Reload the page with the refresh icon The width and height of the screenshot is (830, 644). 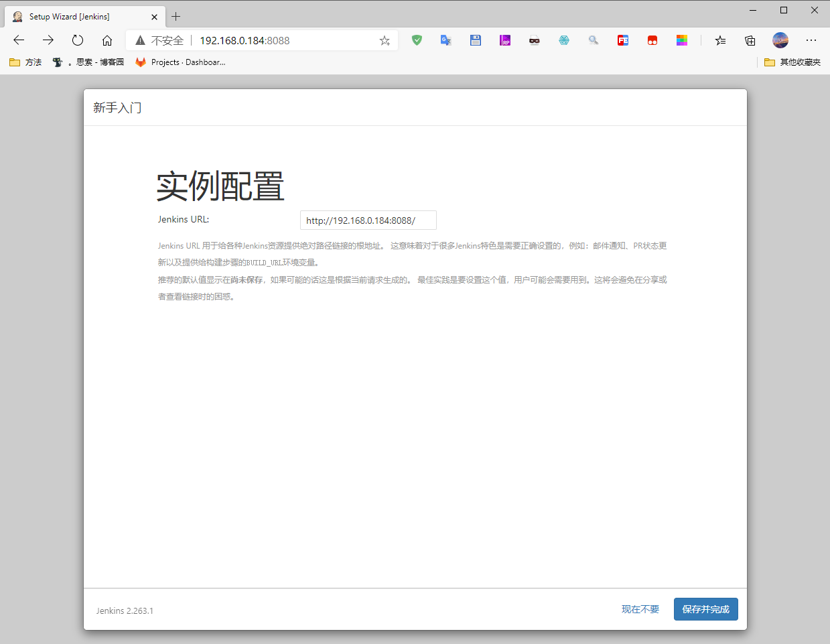[78, 40]
